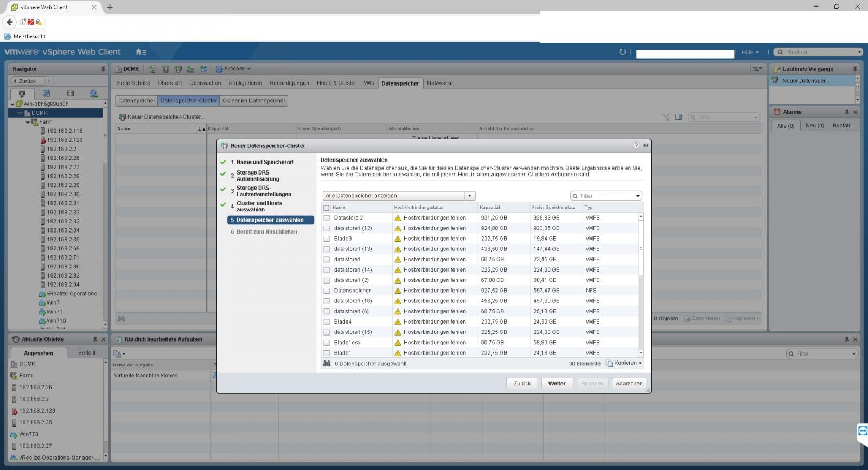This screenshot has width=868, height=470.
Task: Pin the Alarme panel
Action: 846,112
